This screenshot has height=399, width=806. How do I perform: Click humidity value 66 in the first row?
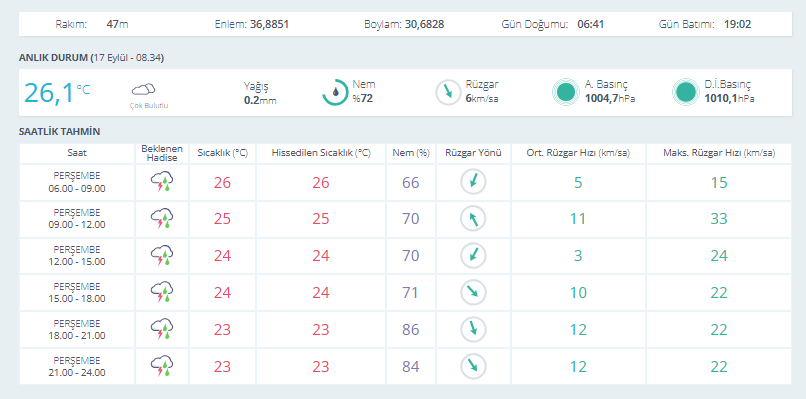coord(411,183)
